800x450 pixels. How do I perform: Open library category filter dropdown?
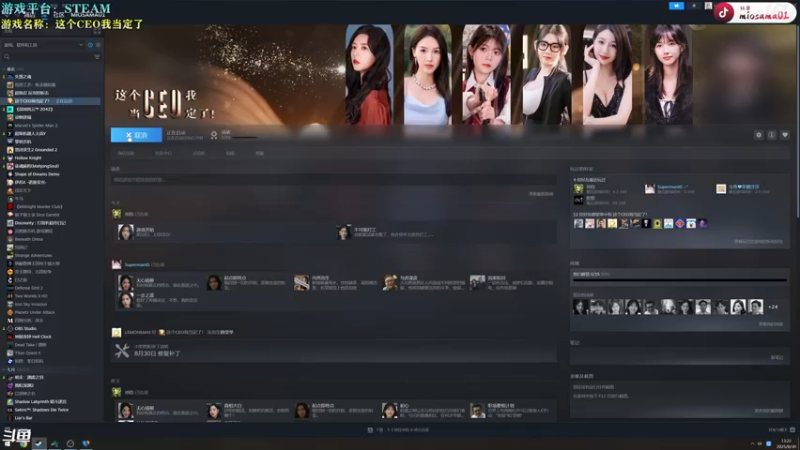tap(43, 45)
